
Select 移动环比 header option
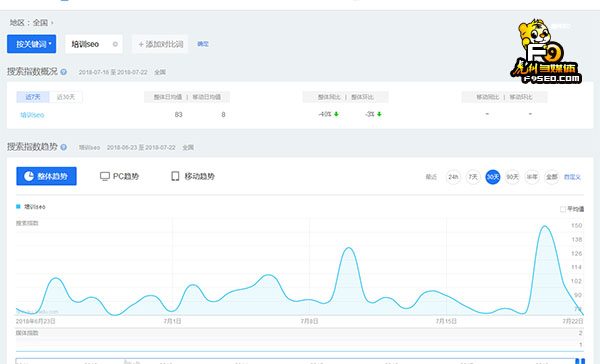[521, 97]
